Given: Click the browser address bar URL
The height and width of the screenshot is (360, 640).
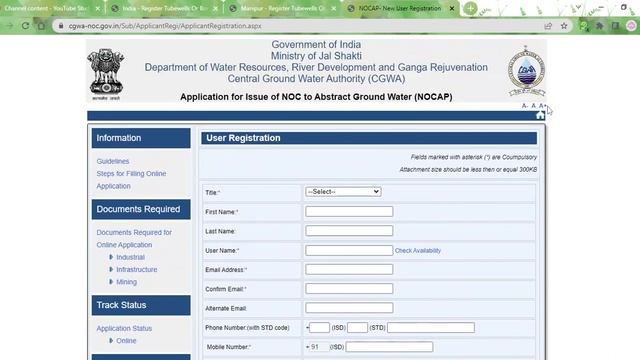Looking at the screenshot, I should coord(165,26).
